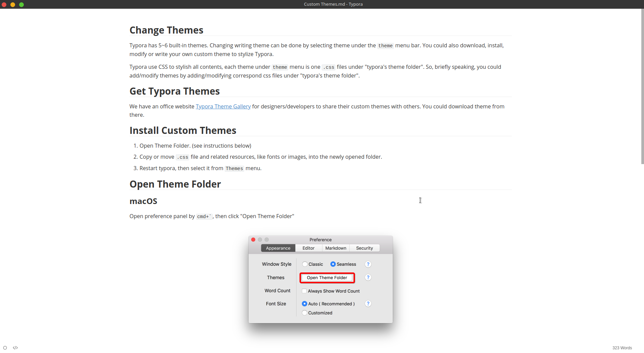
Task: Click the Markdown tab in the Preference image
Action: tap(336, 248)
